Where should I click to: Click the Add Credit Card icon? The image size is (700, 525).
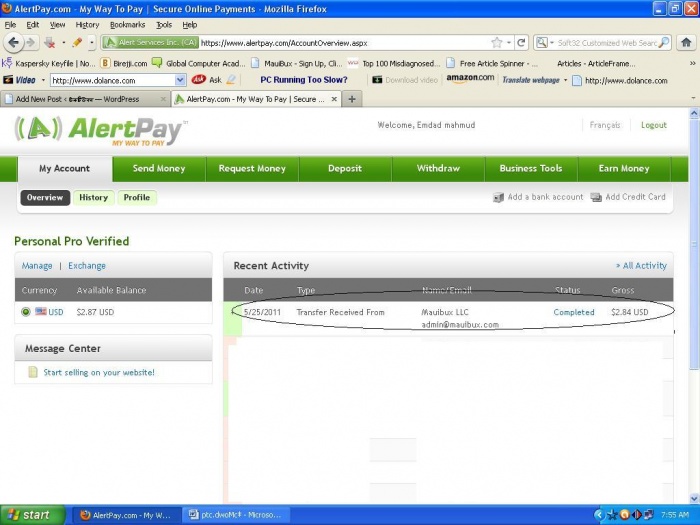point(596,197)
